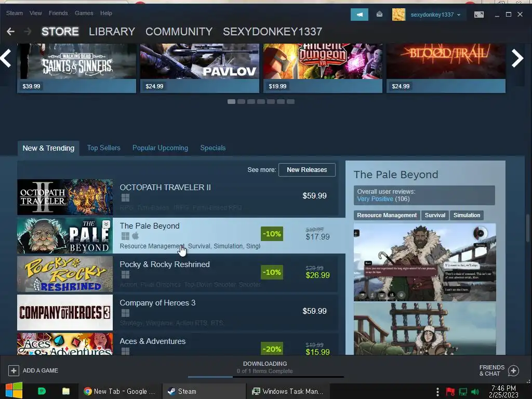The width and height of the screenshot is (532, 399).
Task: Click the forward navigation arrow
Action: coord(28,32)
